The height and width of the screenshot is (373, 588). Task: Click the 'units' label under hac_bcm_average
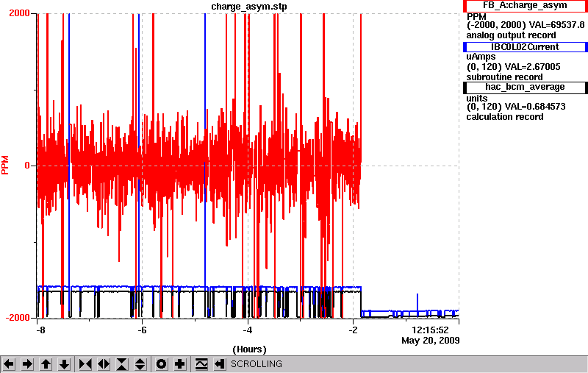coord(476,99)
